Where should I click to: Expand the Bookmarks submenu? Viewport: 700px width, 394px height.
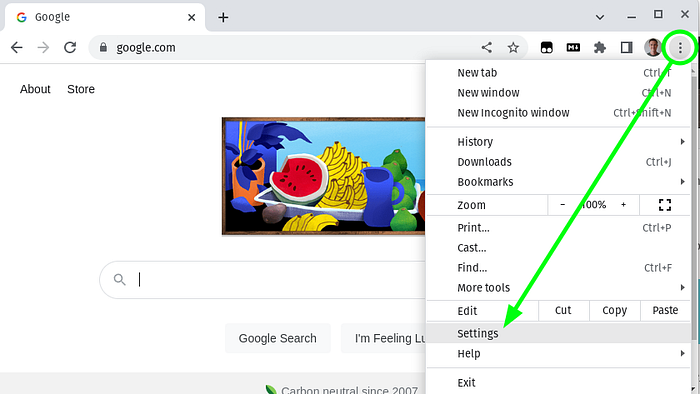point(558,182)
